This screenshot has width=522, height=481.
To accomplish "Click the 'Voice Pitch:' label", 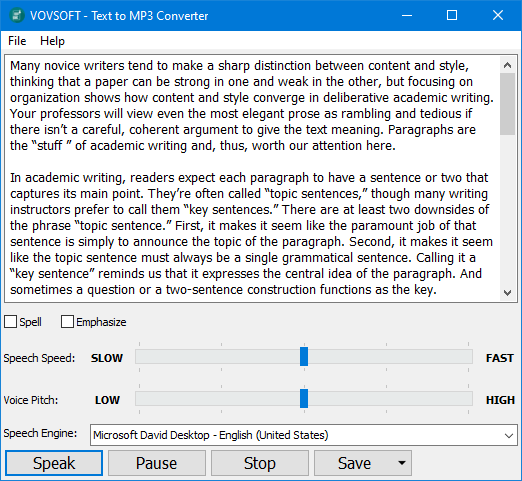I will tap(31, 400).
